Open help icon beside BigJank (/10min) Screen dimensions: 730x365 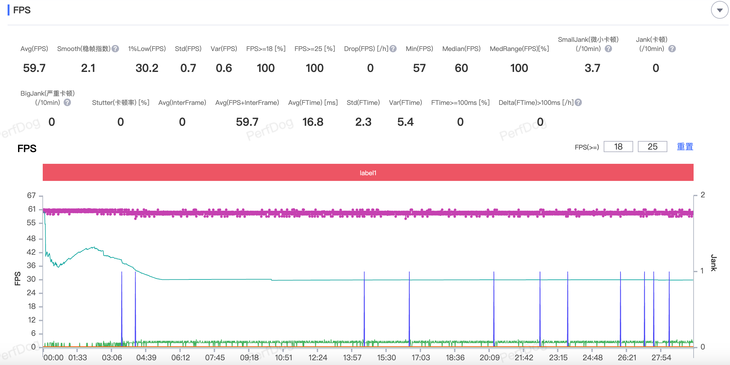(x=67, y=102)
